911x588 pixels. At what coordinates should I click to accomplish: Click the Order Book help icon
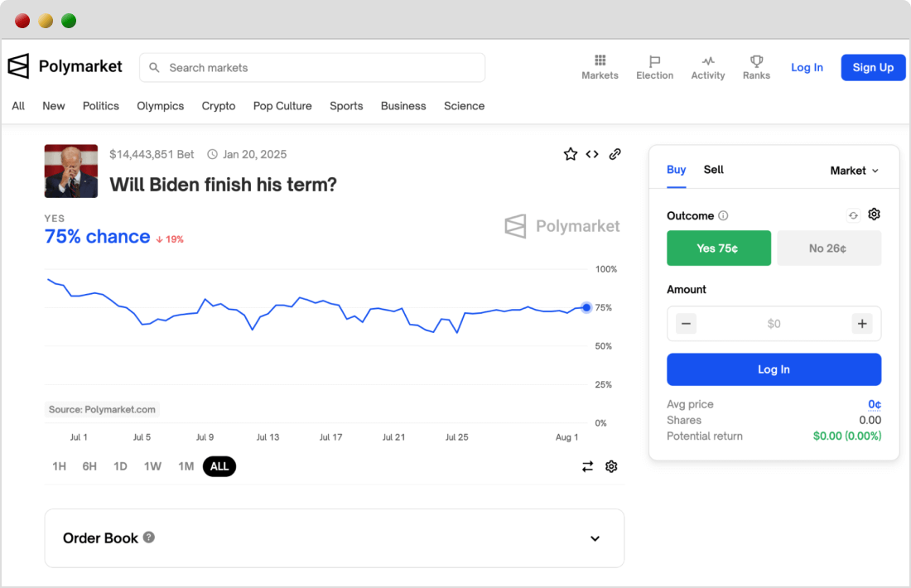(149, 537)
